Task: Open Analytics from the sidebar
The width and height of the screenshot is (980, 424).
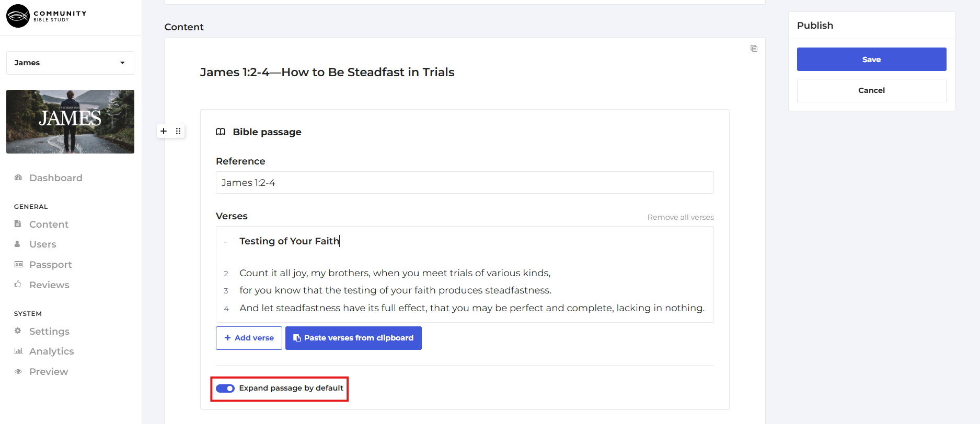Action: pyautogui.click(x=51, y=351)
